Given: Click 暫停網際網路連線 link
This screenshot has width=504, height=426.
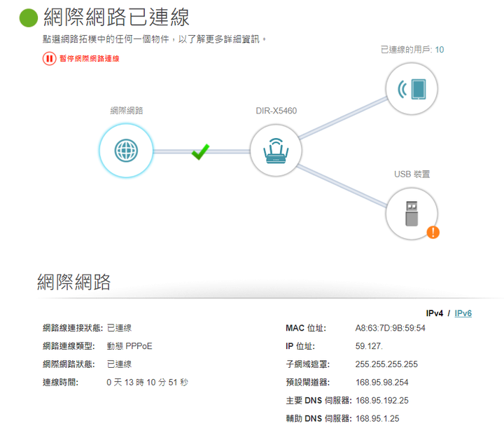Looking at the screenshot, I should (x=90, y=59).
